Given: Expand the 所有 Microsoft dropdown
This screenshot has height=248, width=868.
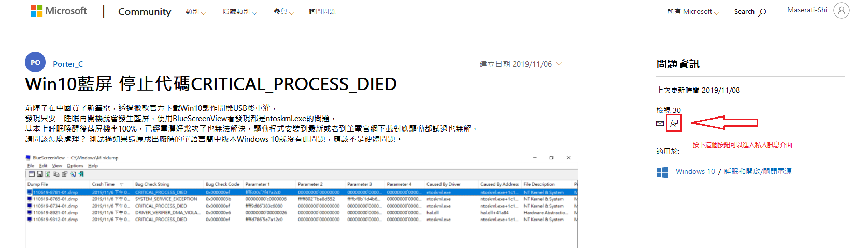Looking at the screenshot, I should click(693, 12).
